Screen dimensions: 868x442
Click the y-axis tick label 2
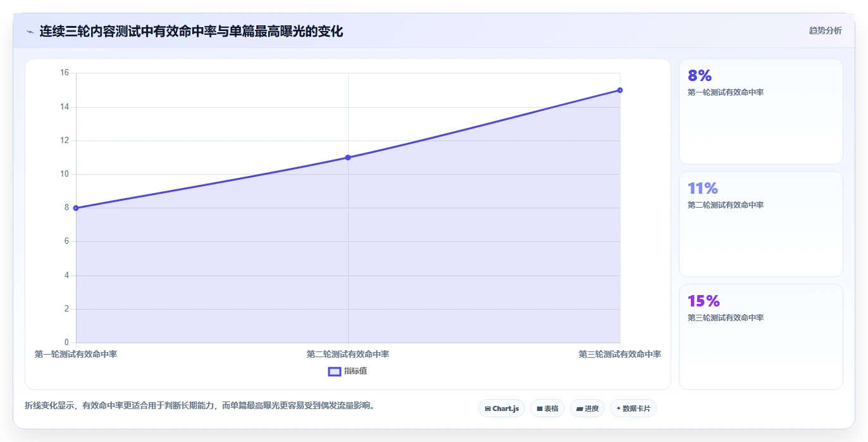tap(66, 309)
